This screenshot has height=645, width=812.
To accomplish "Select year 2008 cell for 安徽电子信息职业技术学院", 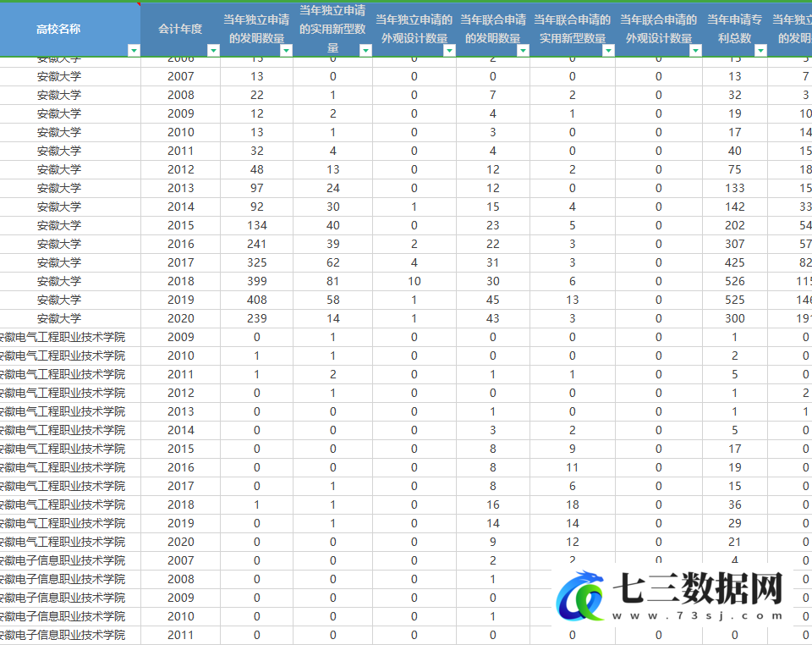I will (180, 580).
